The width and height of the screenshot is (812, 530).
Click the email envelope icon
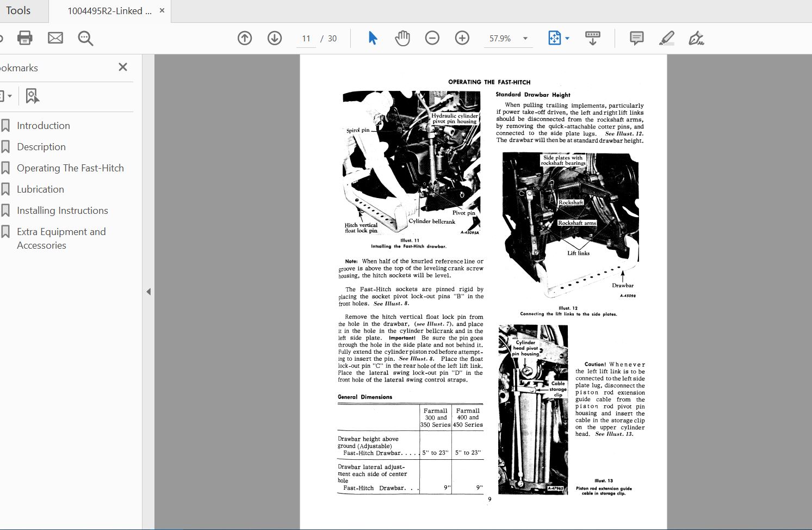tap(55, 38)
